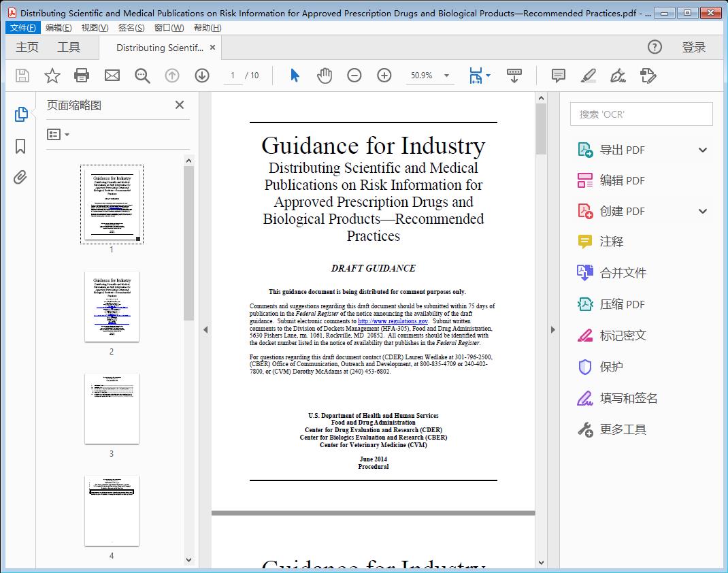
Task: Activate the Hand pan tool
Action: pos(325,76)
